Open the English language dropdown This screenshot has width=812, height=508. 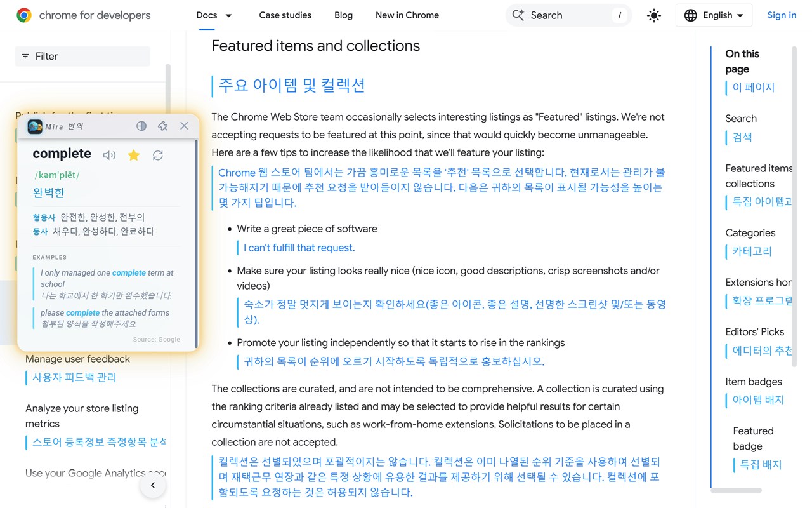[714, 15]
